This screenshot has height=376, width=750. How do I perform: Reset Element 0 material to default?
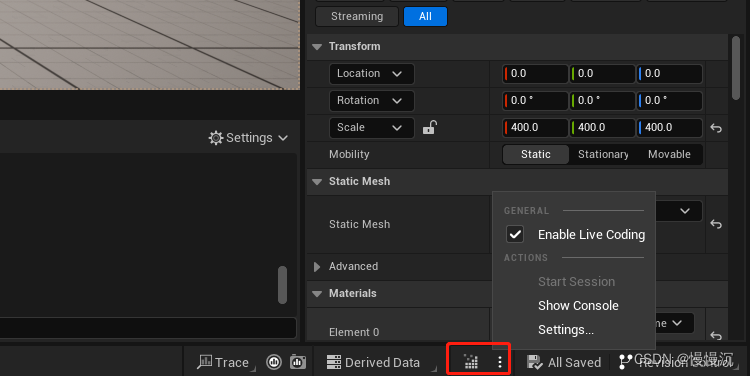[x=716, y=335]
